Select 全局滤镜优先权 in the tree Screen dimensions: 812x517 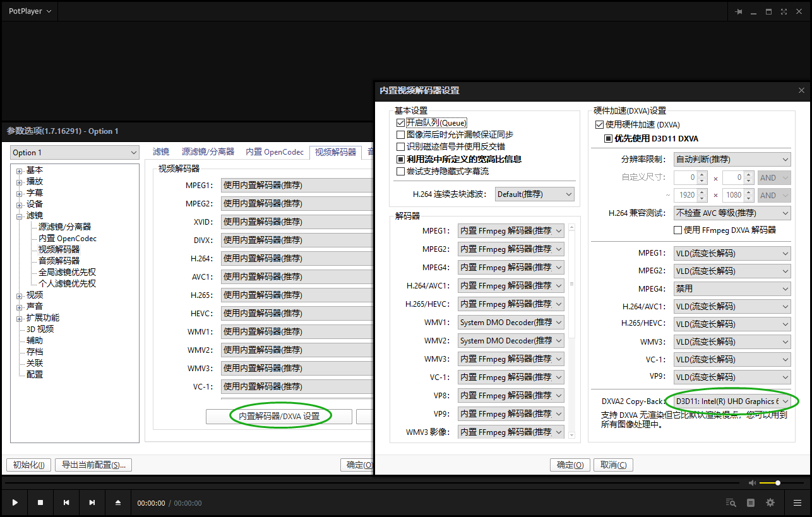click(x=67, y=272)
